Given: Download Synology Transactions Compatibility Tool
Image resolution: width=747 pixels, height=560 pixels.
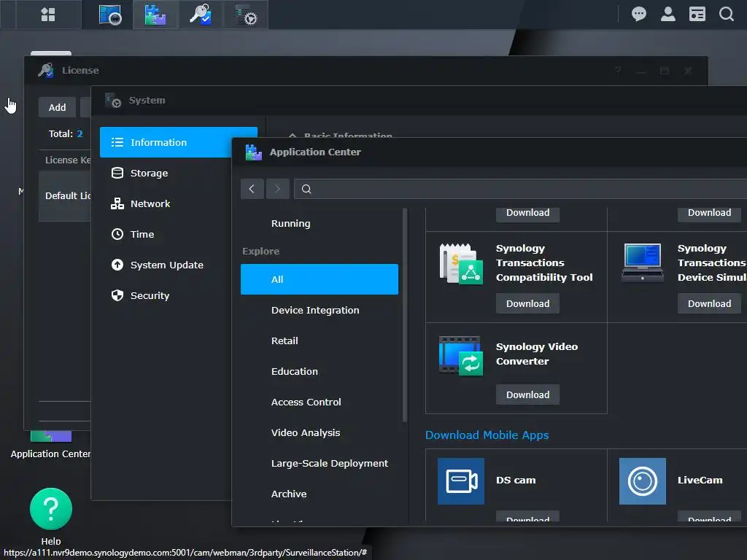Looking at the screenshot, I should click(x=527, y=304).
